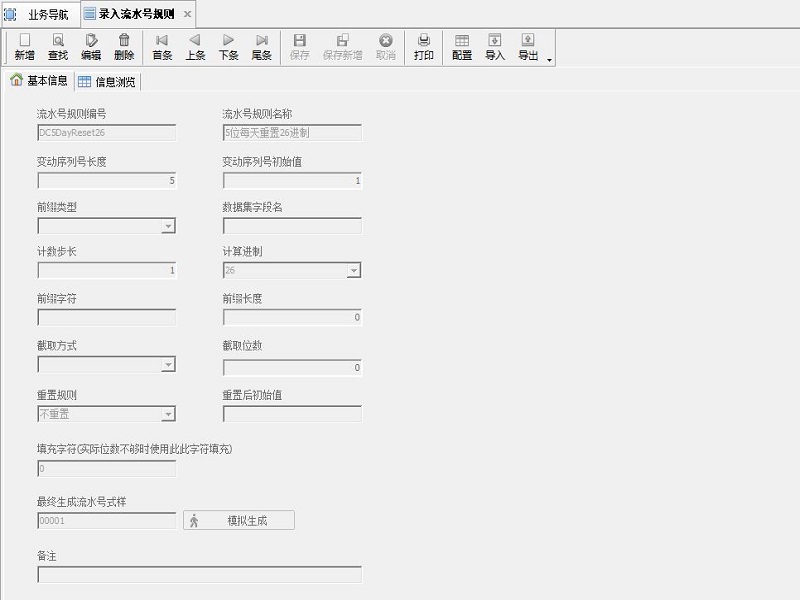This screenshot has width=800, height=600.
Task: Switch to the 信息浏览 tab
Action: pos(107,82)
